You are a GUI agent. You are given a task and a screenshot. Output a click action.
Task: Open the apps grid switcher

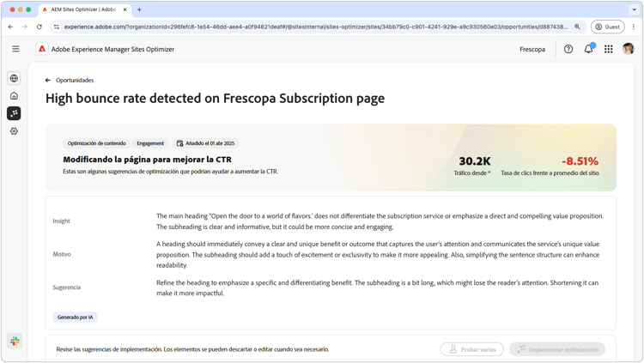[x=609, y=49]
